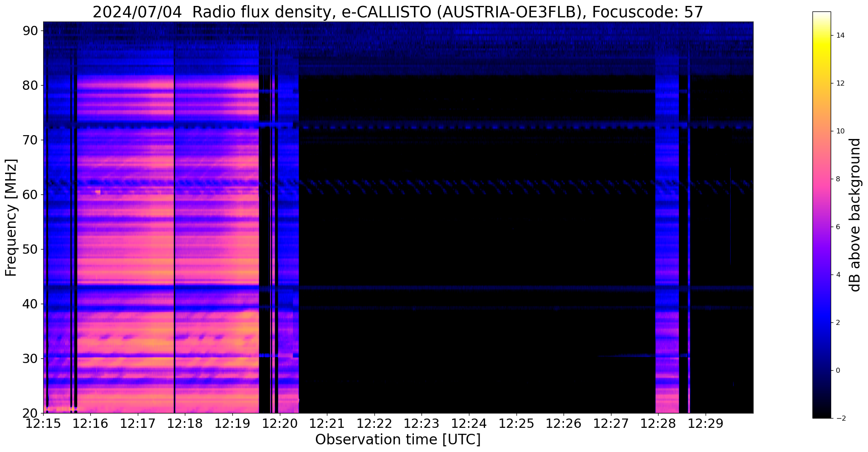The height and width of the screenshot is (452, 868).
Task: Click the 70 MHz frequency tick label
Action: click(31, 140)
